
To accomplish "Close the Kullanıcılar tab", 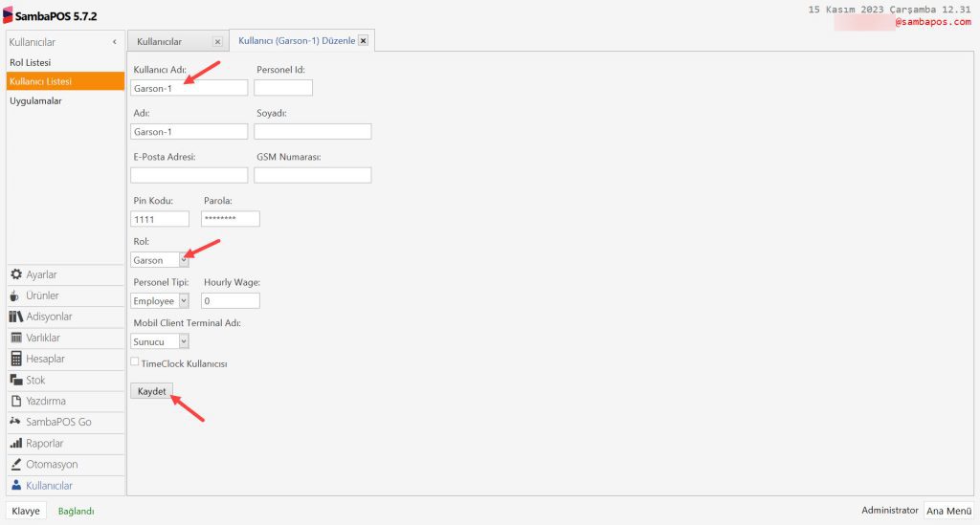I will click(x=217, y=42).
